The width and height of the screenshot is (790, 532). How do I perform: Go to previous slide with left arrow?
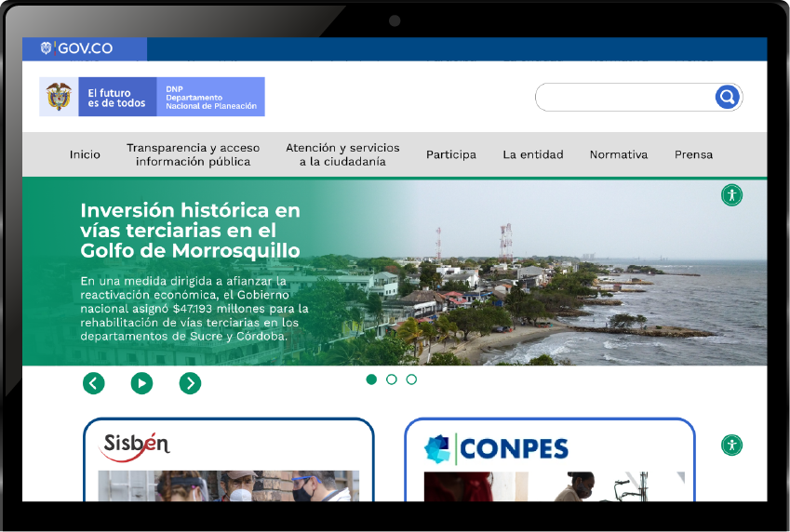(94, 383)
